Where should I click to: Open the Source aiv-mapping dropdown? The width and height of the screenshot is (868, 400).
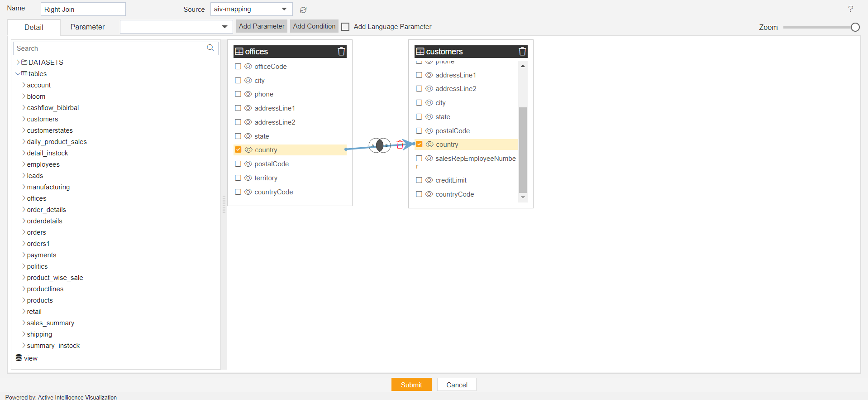[251, 9]
